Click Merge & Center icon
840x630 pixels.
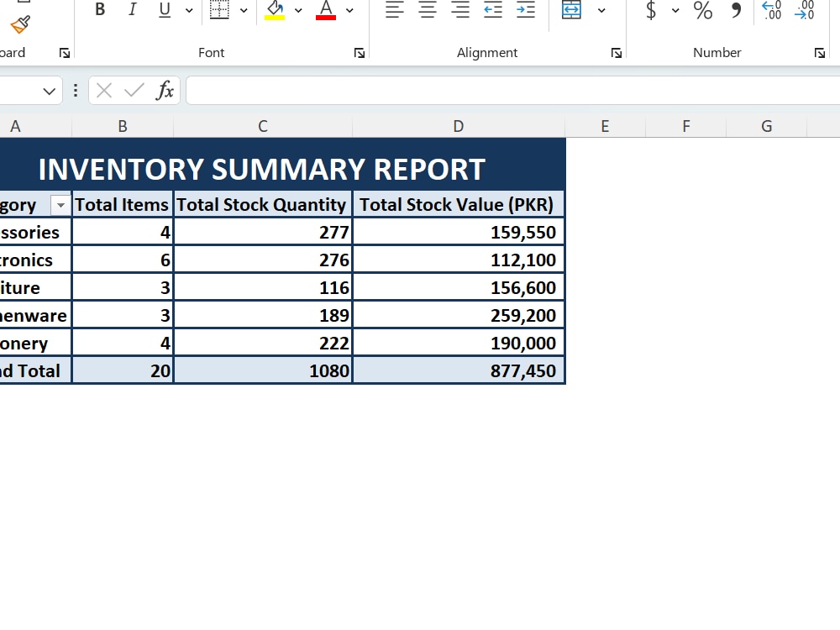571,9
